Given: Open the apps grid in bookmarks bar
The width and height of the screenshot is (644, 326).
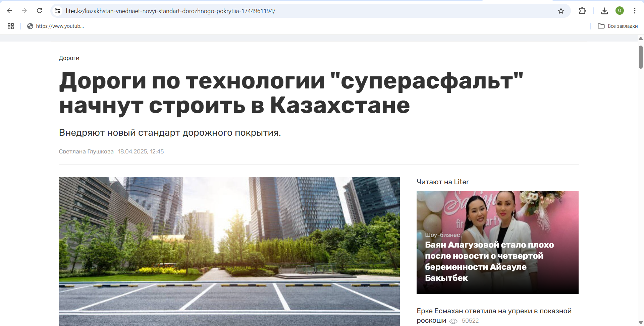Looking at the screenshot, I should pyautogui.click(x=11, y=26).
